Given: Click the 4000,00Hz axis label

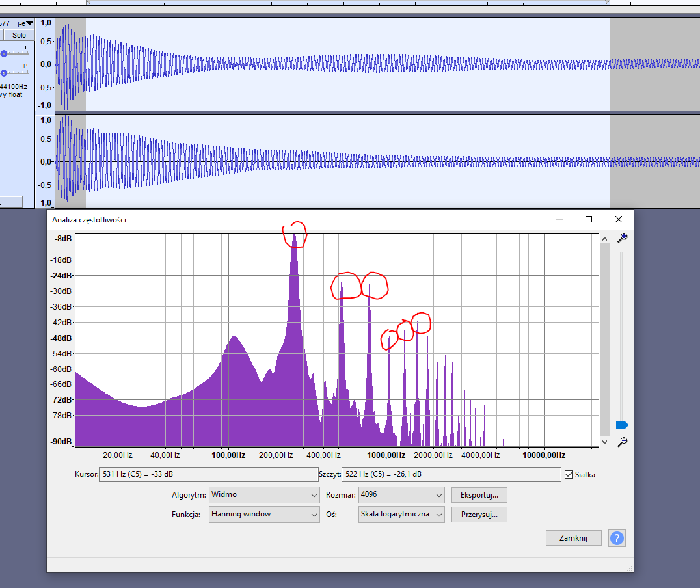Looking at the screenshot, I should (x=481, y=455).
